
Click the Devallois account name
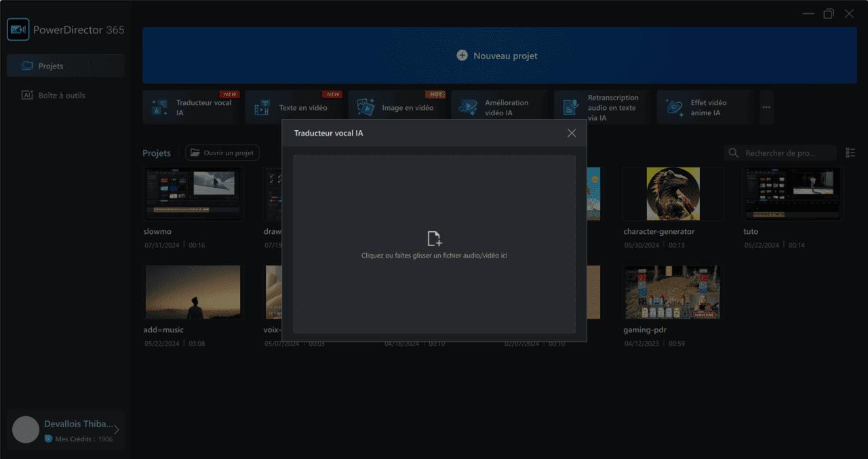click(x=79, y=424)
